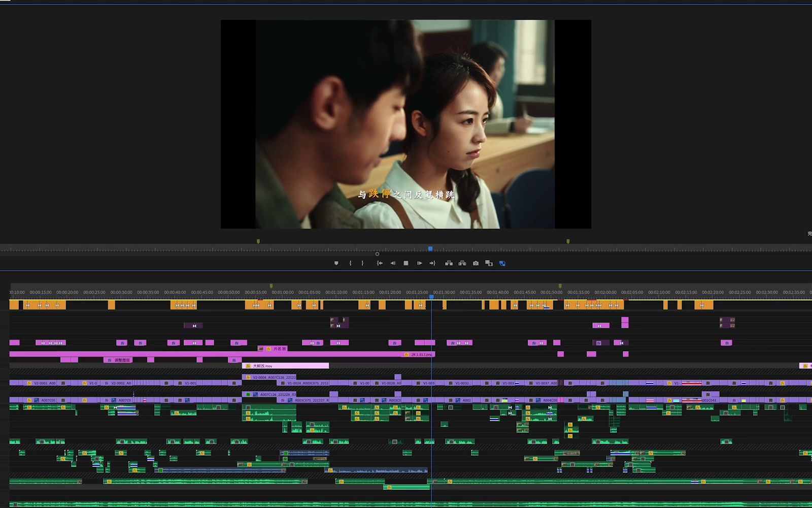
Task: Select the V2-0004_A007C126 video clip
Action: 269,377
